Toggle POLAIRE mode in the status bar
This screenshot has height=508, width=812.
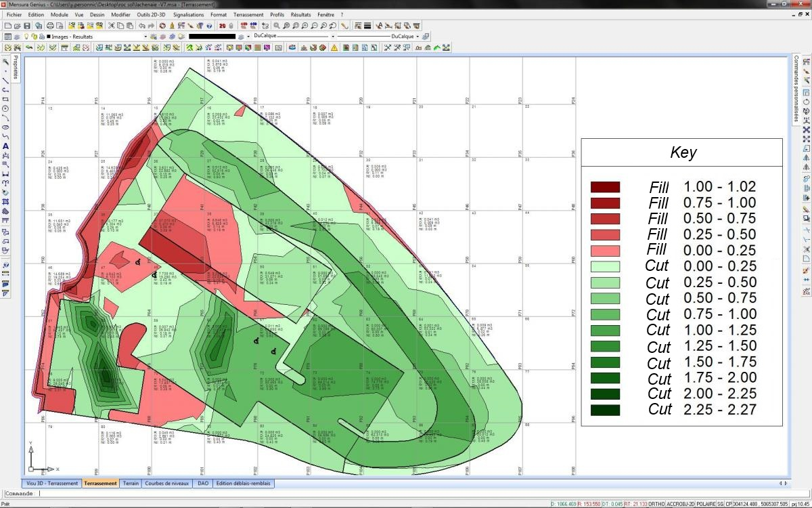tap(706, 503)
